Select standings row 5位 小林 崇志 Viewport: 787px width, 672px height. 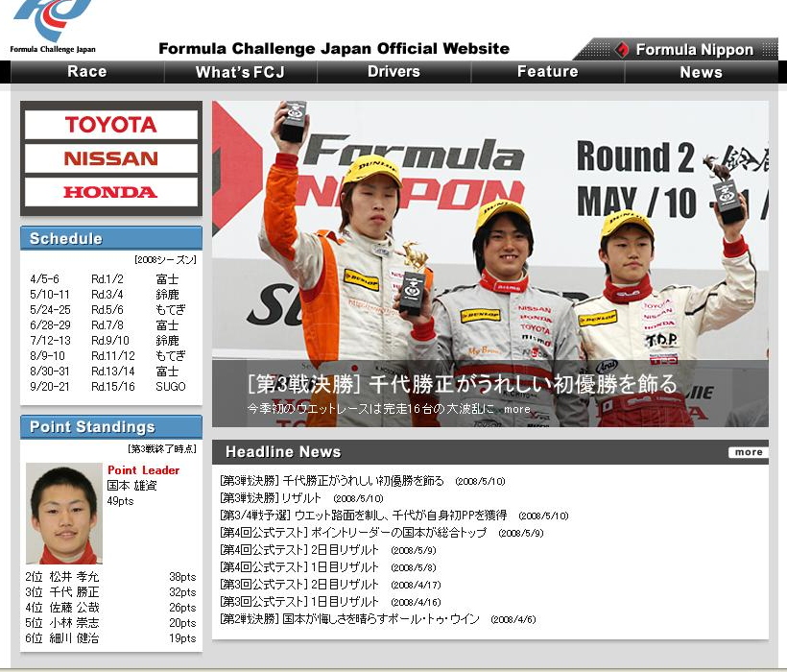point(111,623)
